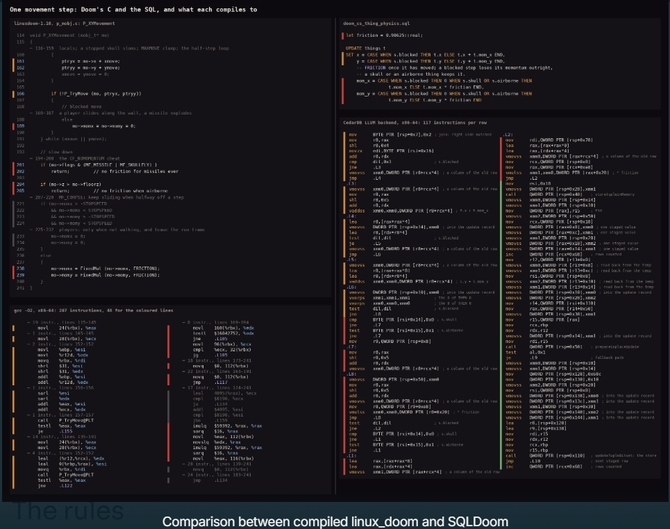Expand the gcc fold '24 instr.' above 'jmp .L134'
The image size is (670, 529).
[217, 475]
